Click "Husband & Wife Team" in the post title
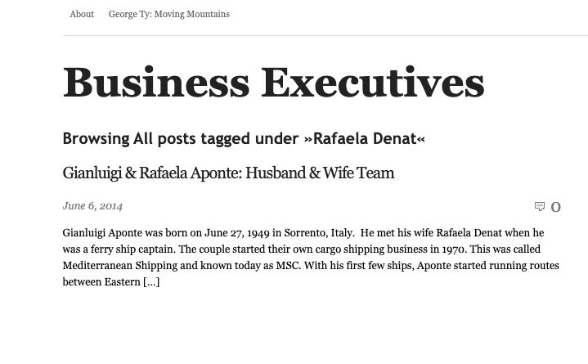This screenshot has height=364, width=588. (320, 173)
